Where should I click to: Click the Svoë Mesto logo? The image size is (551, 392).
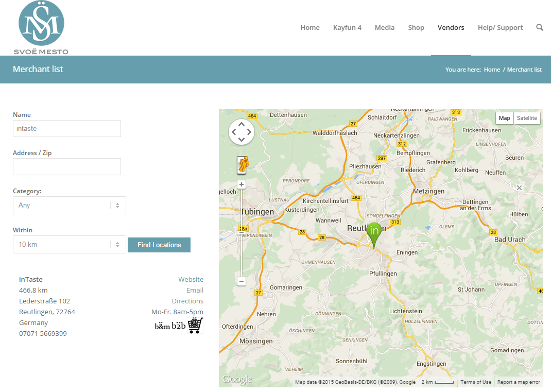(41, 28)
